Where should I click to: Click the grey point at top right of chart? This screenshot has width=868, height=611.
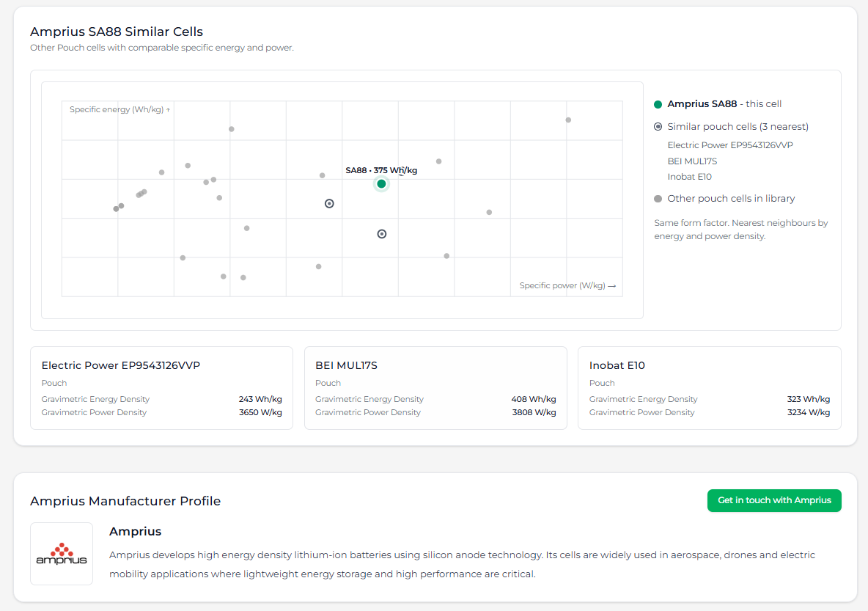(x=568, y=120)
